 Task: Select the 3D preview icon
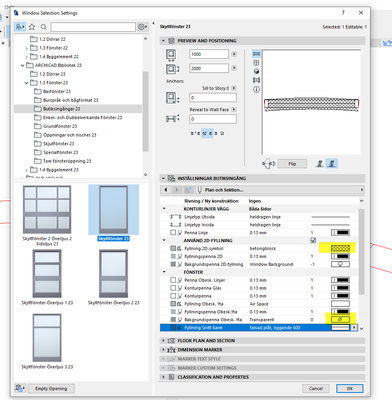(x=256, y=71)
